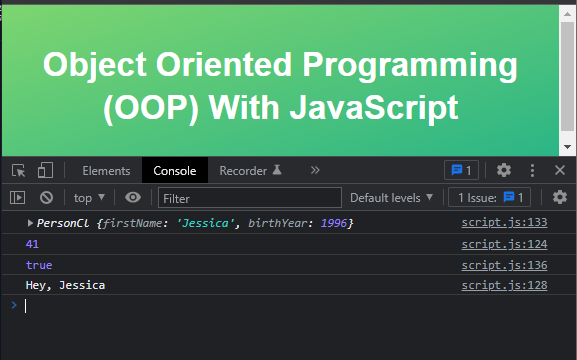Viewport: 577px width, 360px height.
Task: Open the script.js:128 source link
Action: (504, 285)
